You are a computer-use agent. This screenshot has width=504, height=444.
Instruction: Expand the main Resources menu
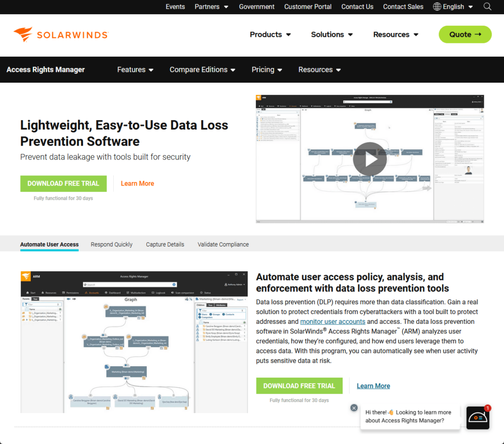[396, 34]
